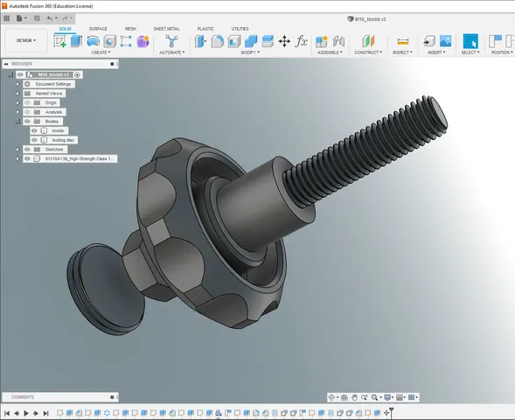The width and height of the screenshot is (515, 420).
Task: Select the Offset Face tool icon
Action: tap(268, 41)
